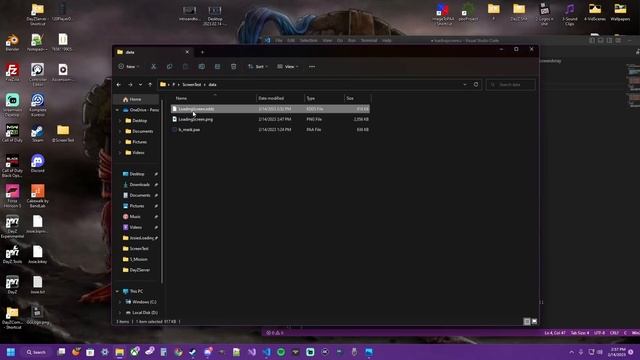
Task: Open Spotify from taskbar
Action: click(x=281, y=352)
